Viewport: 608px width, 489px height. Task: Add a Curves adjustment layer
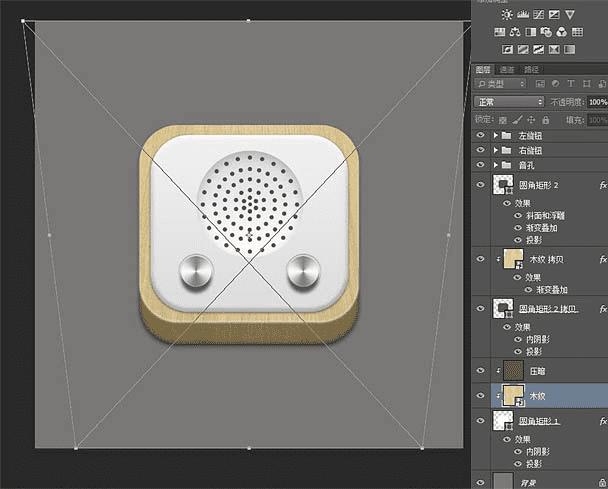coord(539,15)
